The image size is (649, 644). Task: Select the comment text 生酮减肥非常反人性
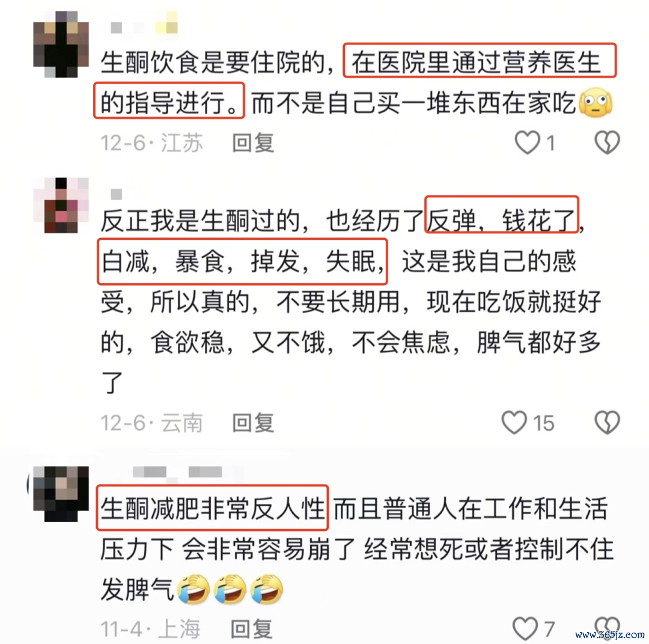[x=212, y=508]
